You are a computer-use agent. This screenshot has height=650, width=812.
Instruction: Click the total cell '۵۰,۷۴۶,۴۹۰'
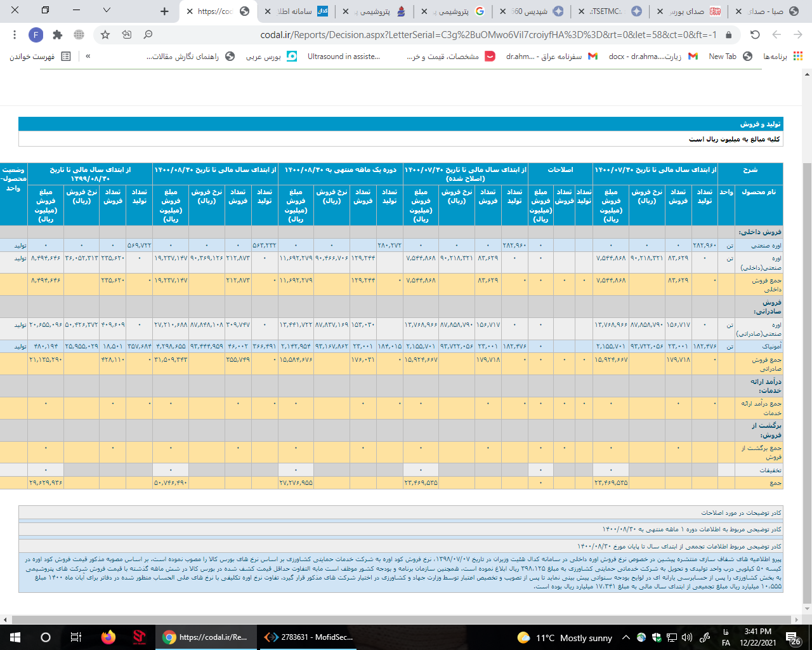pyautogui.click(x=171, y=483)
